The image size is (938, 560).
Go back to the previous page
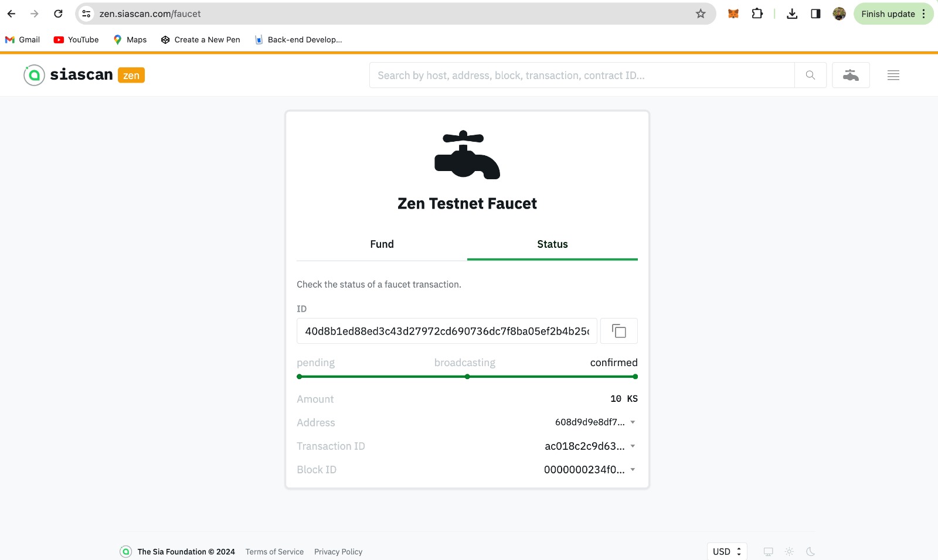12,13
